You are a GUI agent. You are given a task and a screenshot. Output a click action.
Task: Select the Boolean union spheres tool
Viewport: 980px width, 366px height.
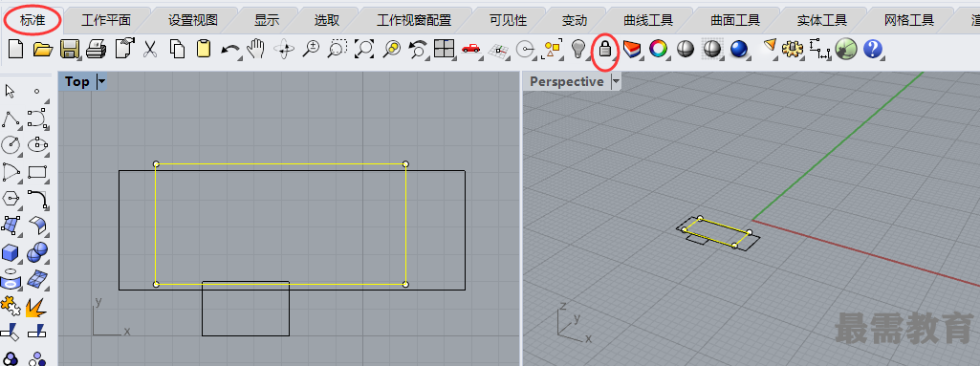click(x=38, y=251)
